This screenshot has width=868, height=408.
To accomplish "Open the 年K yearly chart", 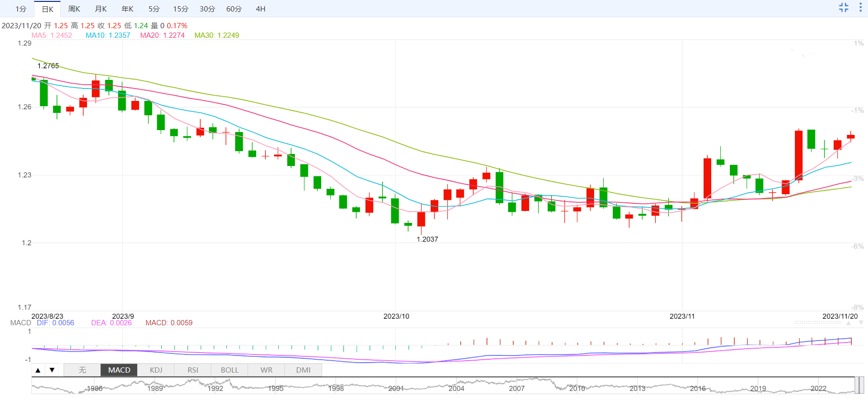I will [128, 9].
